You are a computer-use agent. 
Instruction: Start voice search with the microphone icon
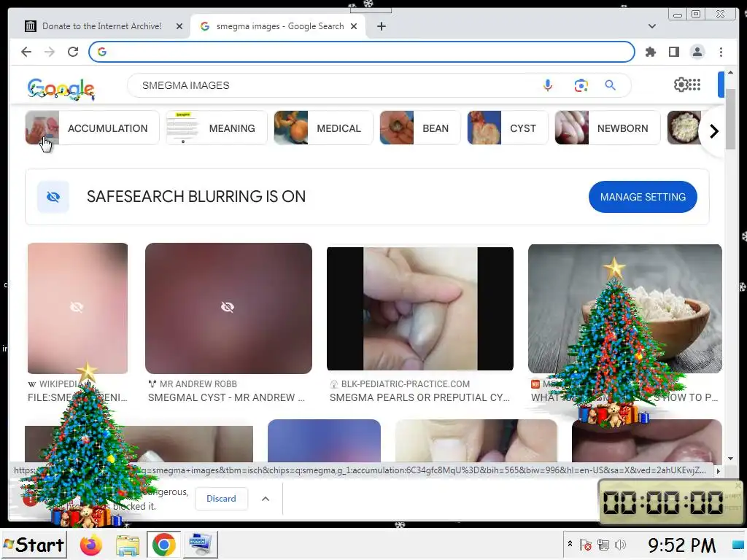[548, 85]
